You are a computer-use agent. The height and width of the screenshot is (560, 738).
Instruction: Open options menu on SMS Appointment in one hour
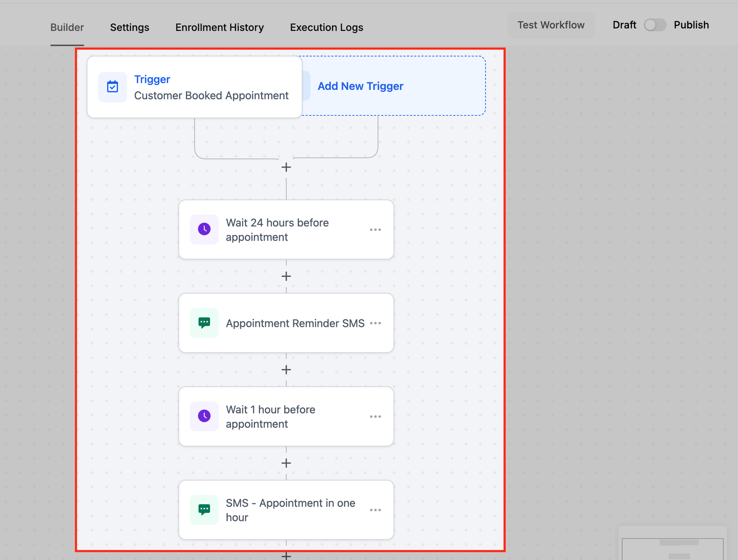375,510
